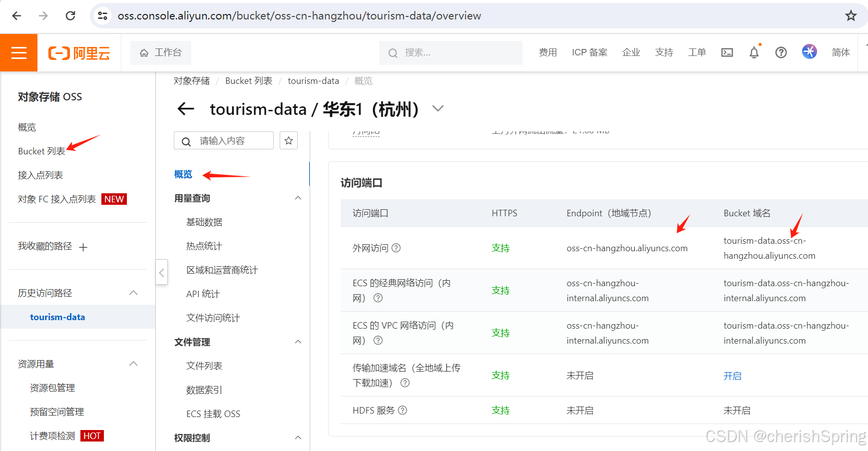The image size is (868, 451).
Task: Click tourism-data in the breadcrumb
Action: pos(313,81)
